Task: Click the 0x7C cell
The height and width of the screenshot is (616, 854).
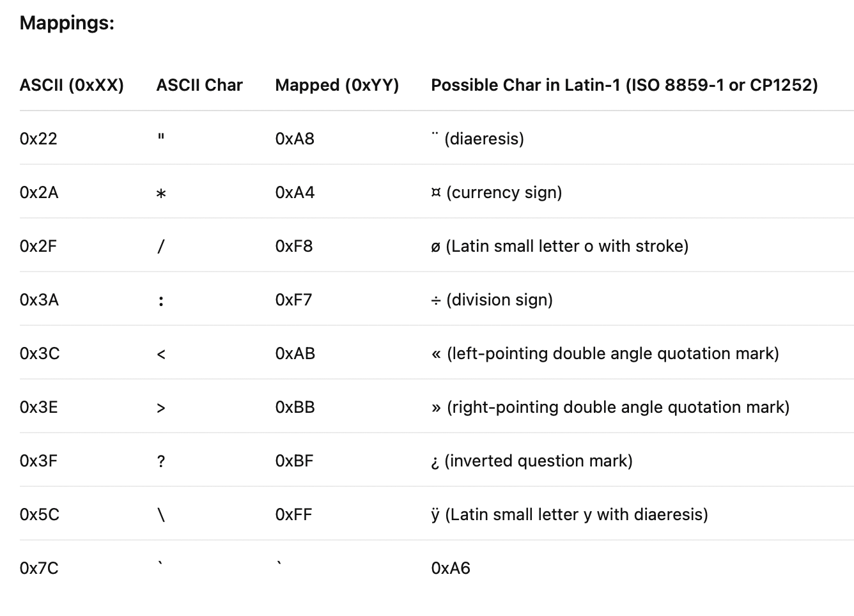Action: pyautogui.click(x=39, y=568)
